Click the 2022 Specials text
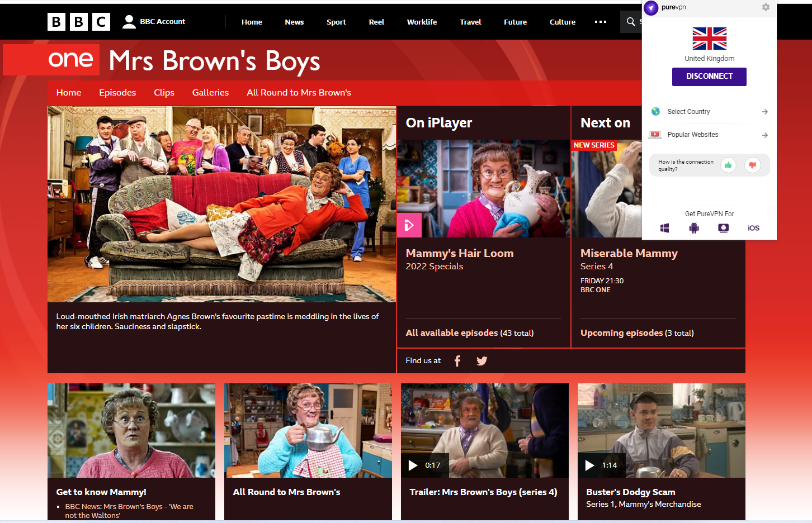Screen dimensions: 812x523 pyautogui.click(x=435, y=267)
